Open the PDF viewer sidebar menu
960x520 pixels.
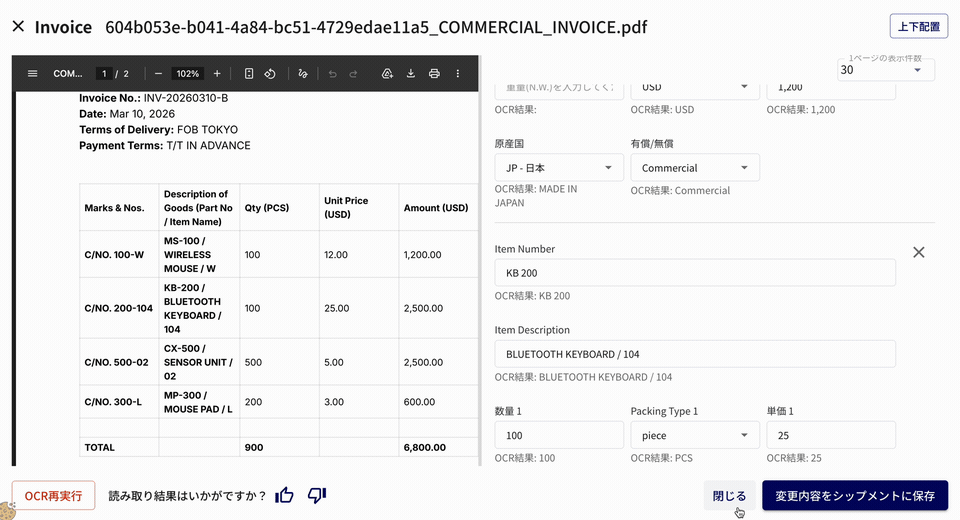pyautogui.click(x=32, y=74)
